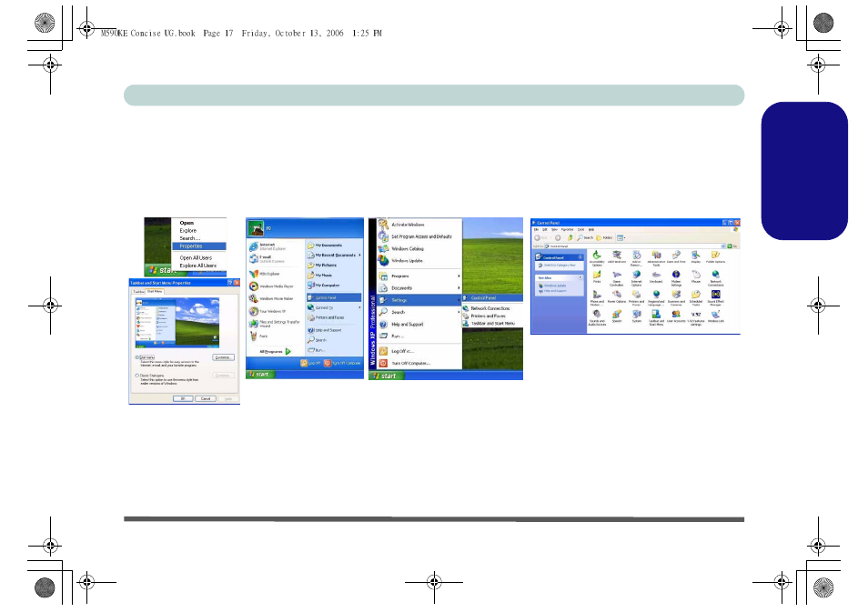Expand Programs submenu in classic Start menu
Viewport: 868px width, 612px height.
[x=419, y=276]
